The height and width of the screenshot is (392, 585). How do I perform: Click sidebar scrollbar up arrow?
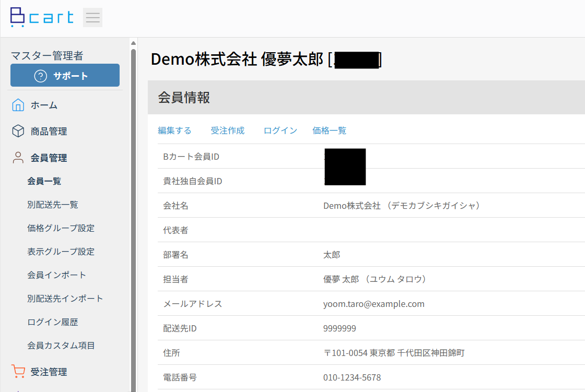point(134,43)
